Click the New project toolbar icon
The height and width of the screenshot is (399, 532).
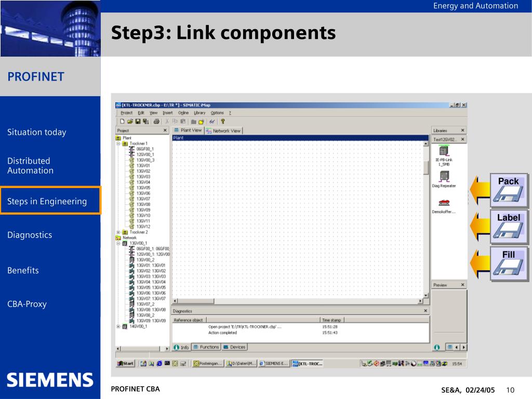(x=123, y=122)
